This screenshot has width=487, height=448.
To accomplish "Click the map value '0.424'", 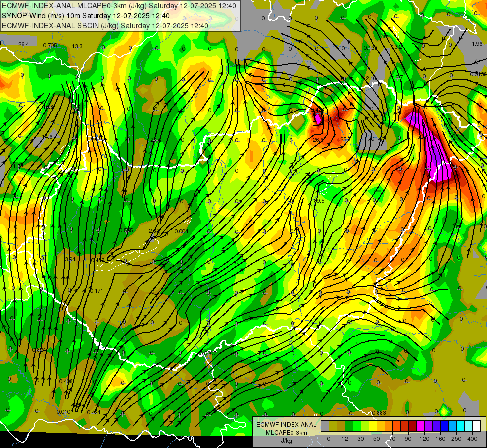I will [94, 412].
